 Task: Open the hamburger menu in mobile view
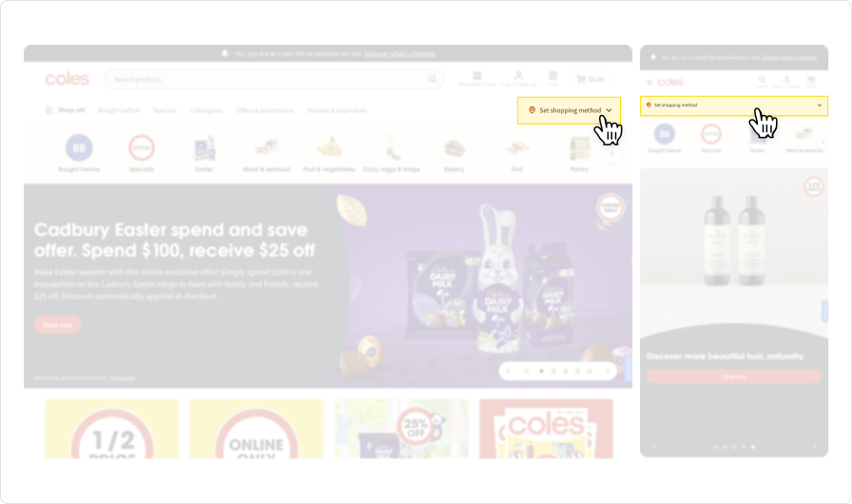point(649,83)
